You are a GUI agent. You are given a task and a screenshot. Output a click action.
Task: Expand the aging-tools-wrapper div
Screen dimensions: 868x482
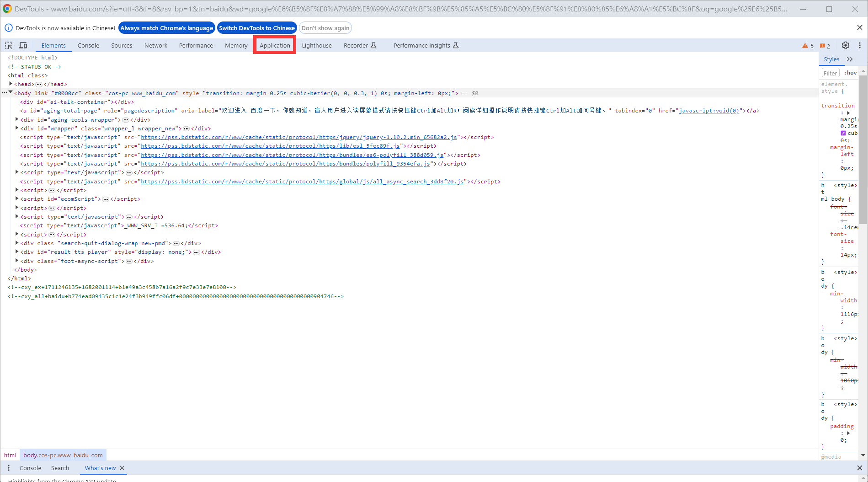pos(17,119)
